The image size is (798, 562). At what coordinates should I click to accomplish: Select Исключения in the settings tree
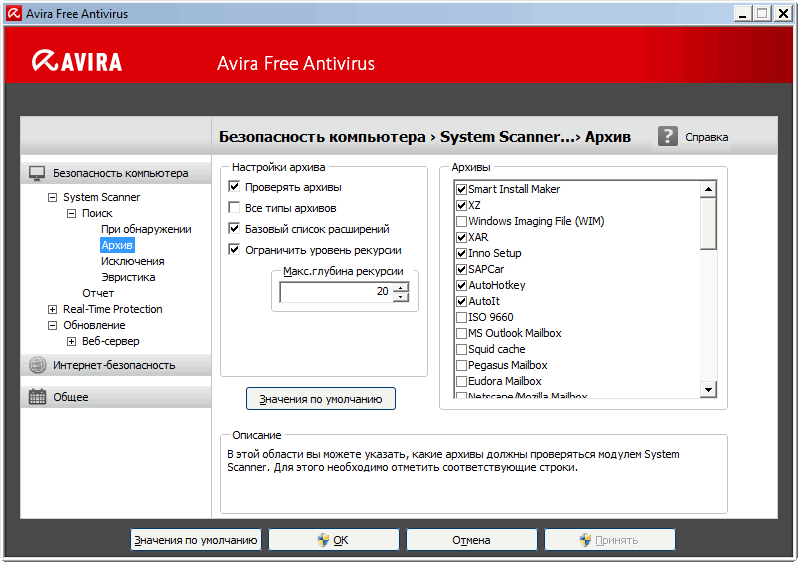132,261
